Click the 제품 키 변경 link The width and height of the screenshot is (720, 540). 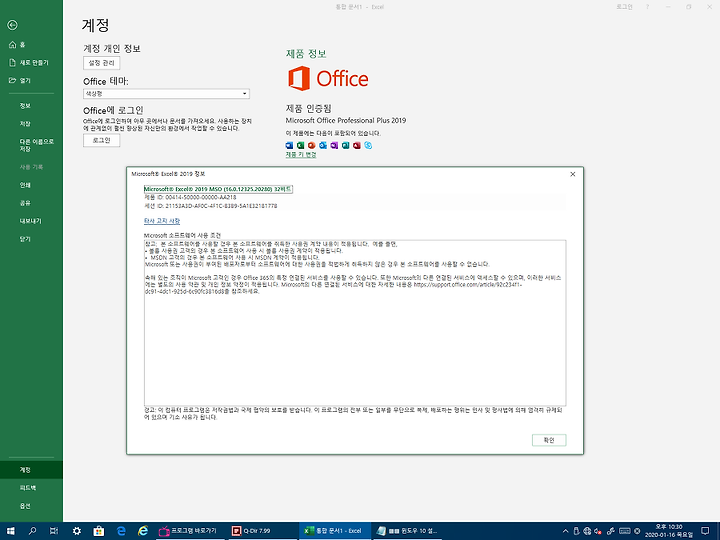tap(301, 155)
